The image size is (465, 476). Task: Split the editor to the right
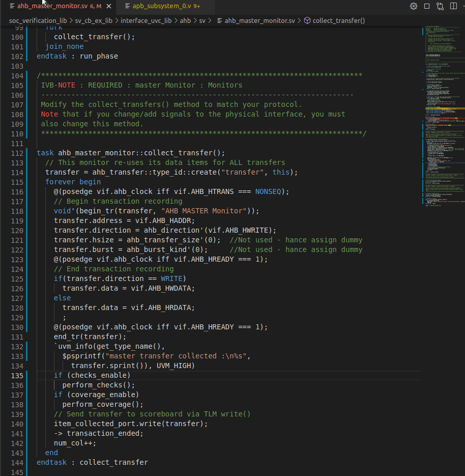tap(452, 6)
